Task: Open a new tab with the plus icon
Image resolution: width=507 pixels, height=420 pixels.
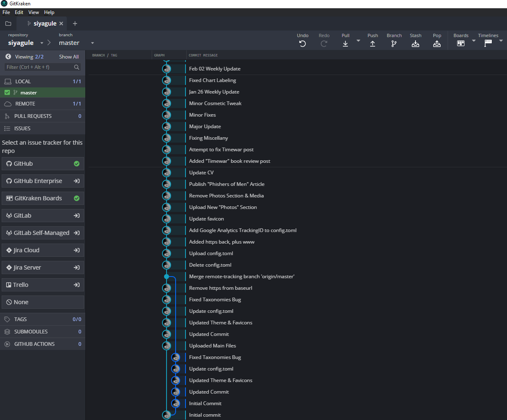Action: click(x=75, y=23)
